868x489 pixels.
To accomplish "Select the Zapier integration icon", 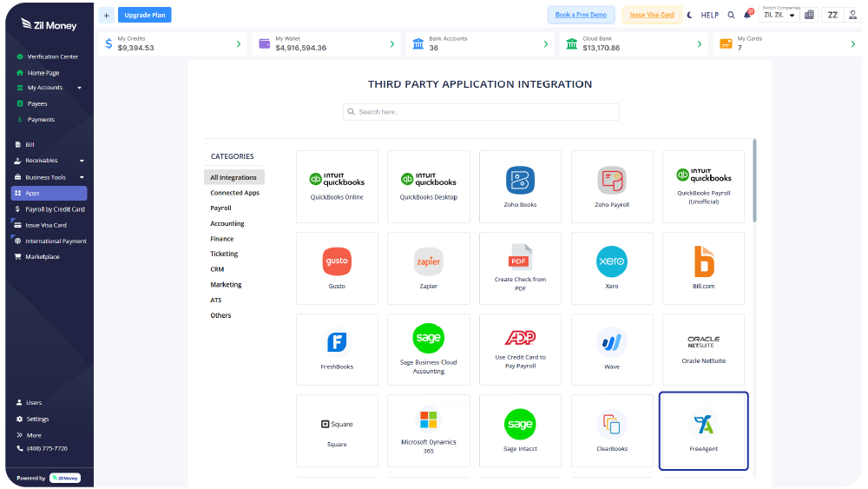I will (428, 261).
